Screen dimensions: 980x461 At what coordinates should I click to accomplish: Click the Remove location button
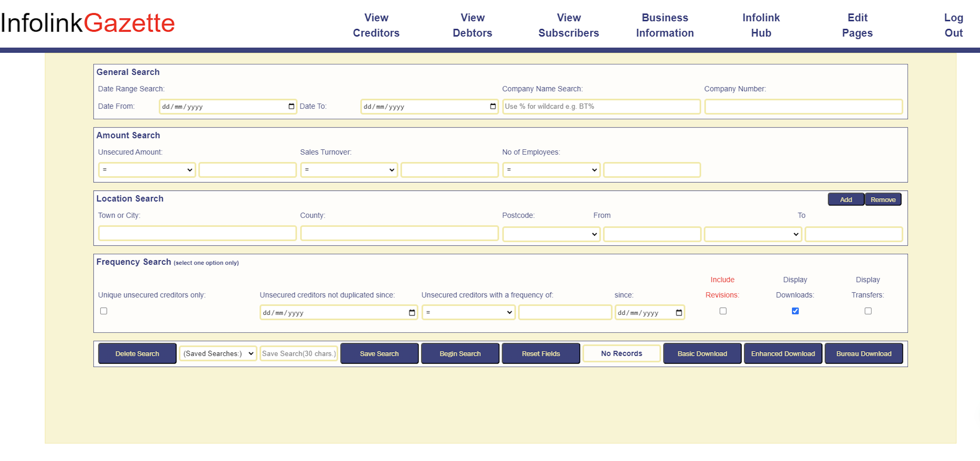[883, 199]
